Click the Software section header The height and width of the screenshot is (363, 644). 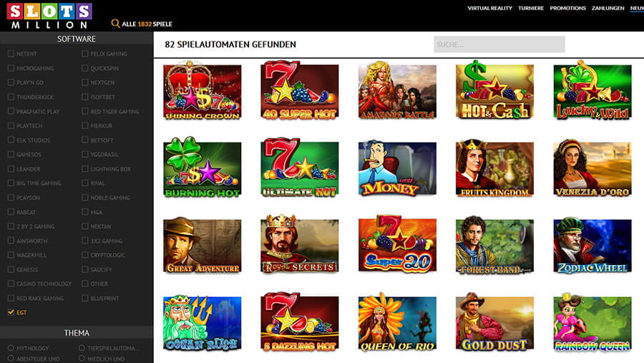pyautogui.click(x=77, y=39)
